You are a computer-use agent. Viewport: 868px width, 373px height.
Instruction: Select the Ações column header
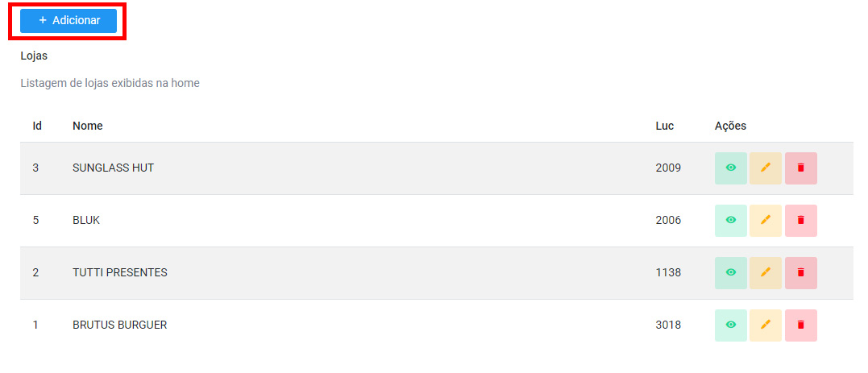(x=730, y=126)
